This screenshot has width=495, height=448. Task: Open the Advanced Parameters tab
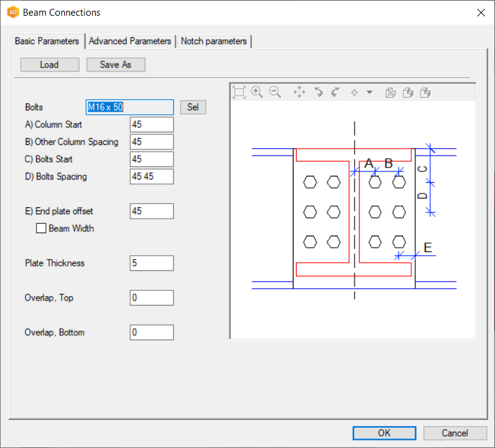click(130, 41)
